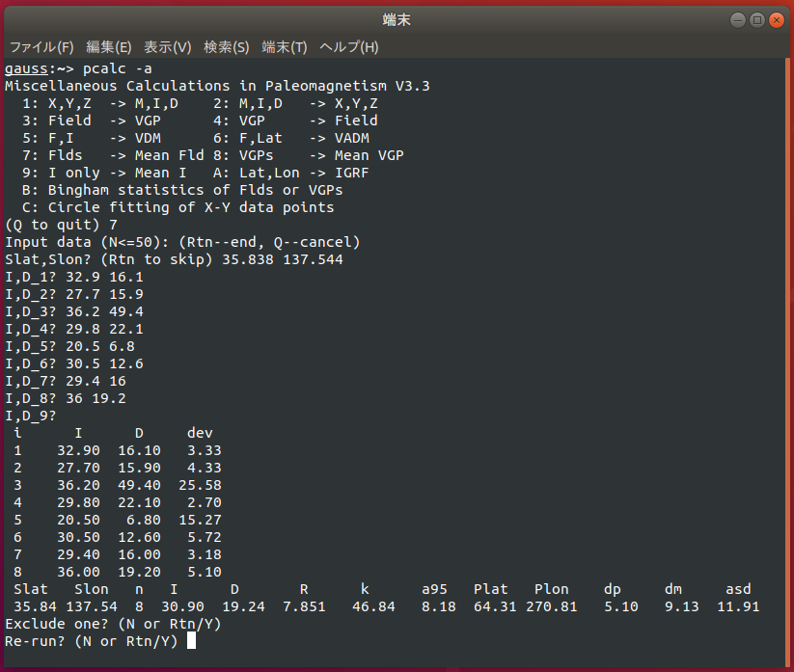This screenshot has height=672, width=794.
Task: Click input line 'I,D_3? 36.2 49.4'
Action: coord(74,311)
